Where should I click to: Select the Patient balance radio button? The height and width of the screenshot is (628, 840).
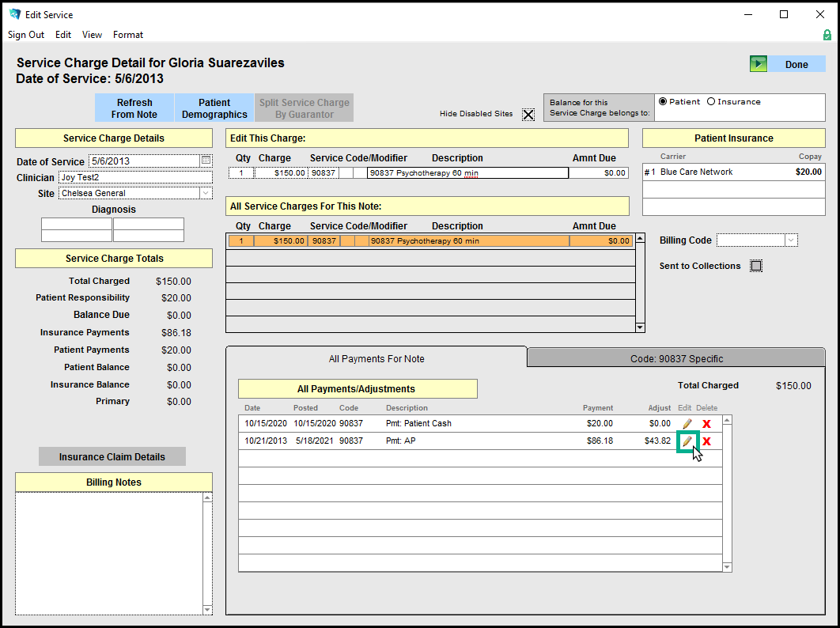click(x=662, y=101)
